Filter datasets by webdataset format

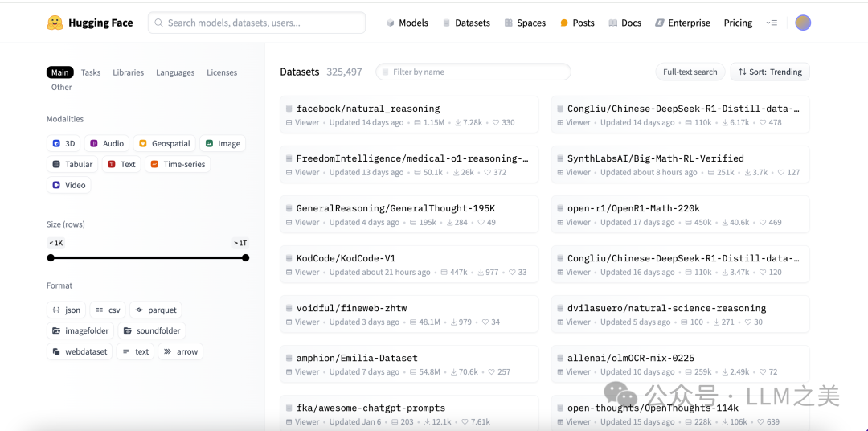(80, 351)
